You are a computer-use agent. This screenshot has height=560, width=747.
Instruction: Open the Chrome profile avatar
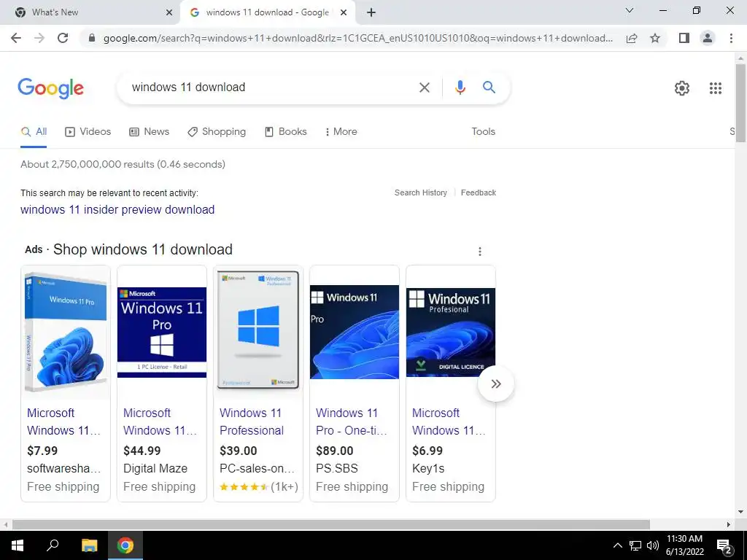coord(708,38)
